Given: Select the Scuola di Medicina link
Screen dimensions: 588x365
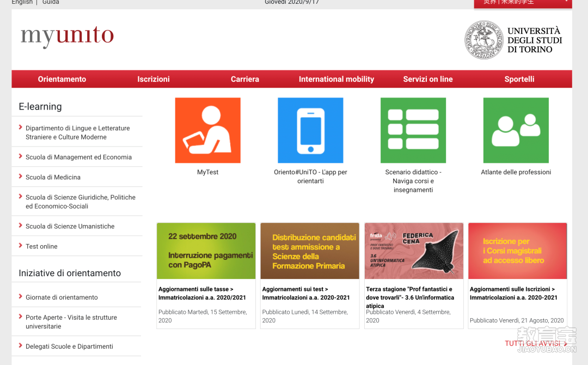Looking at the screenshot, I should [53, 177].
